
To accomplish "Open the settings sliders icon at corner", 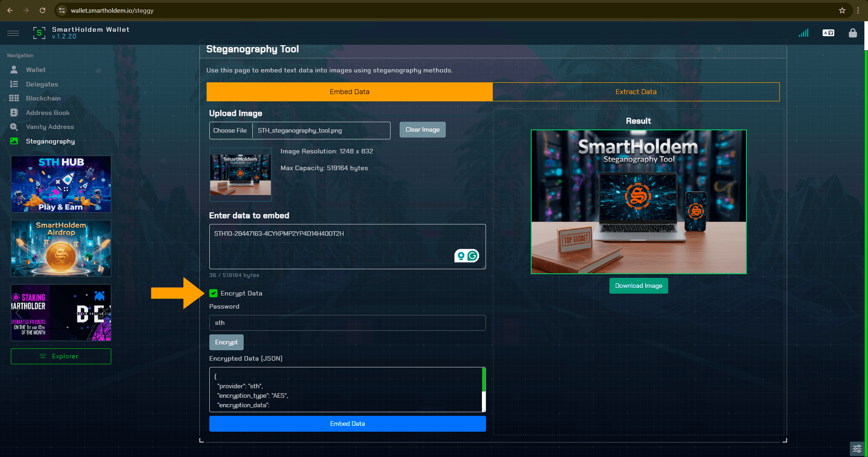I will (x=857, y=449).
